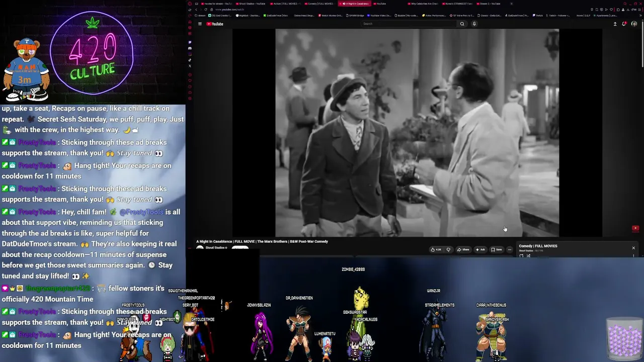644x362 pixels.
Task: Toggle playlist shuffle button
Action: 528,256
